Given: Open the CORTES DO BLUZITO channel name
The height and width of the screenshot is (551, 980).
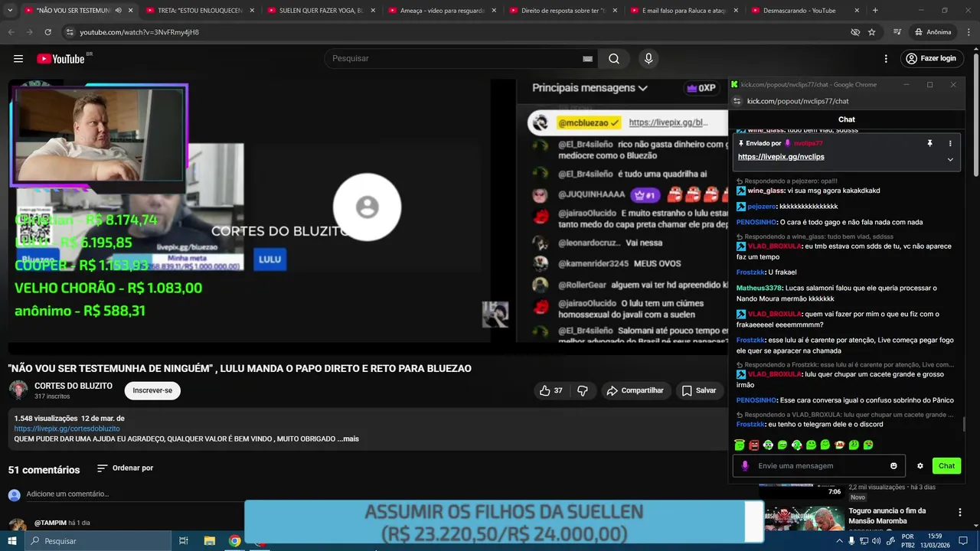Looking at the screenshot, I should (73, 386).
